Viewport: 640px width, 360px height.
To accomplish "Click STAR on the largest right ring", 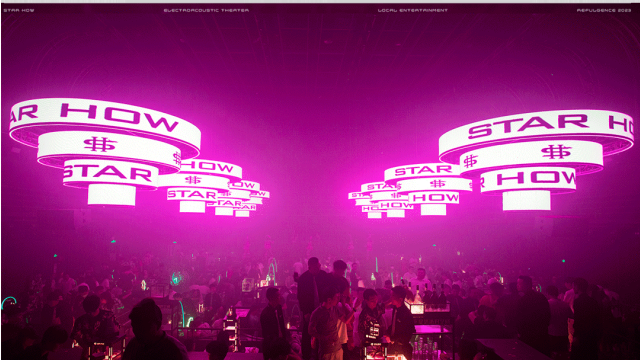I will pos(528,126).
